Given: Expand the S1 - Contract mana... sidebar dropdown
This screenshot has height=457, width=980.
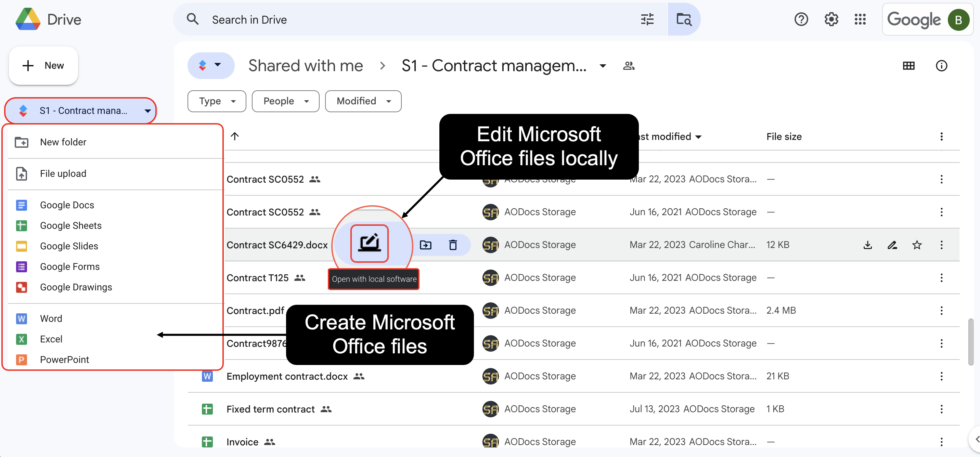Looking at the screenshot, I should pos(147,111).
